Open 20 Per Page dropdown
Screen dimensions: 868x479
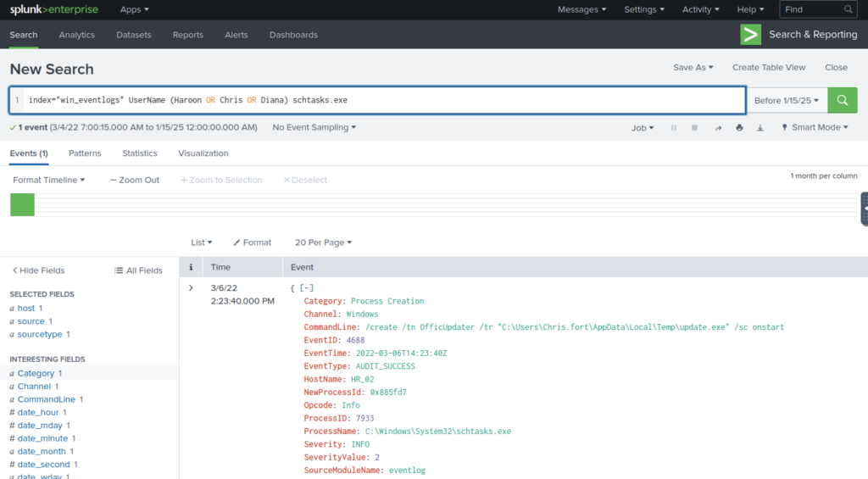point(323,242)
